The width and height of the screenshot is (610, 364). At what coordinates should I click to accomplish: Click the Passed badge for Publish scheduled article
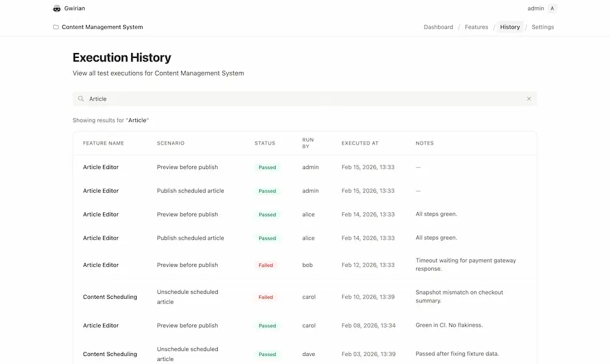tap(267, 190)
